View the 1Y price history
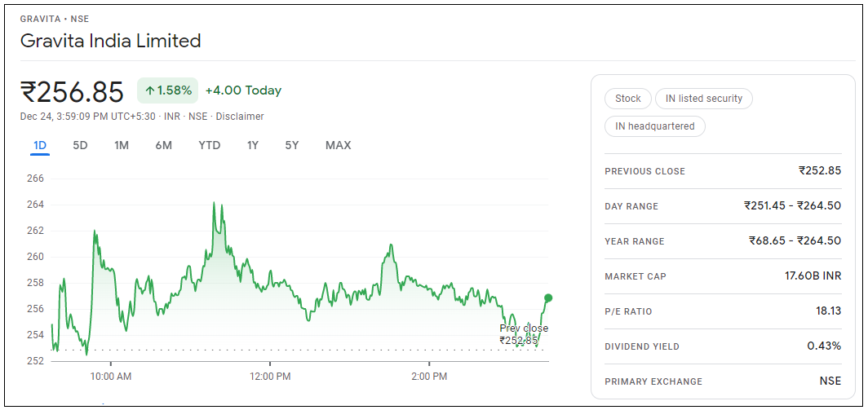868x410 pixels. (252, 146)
